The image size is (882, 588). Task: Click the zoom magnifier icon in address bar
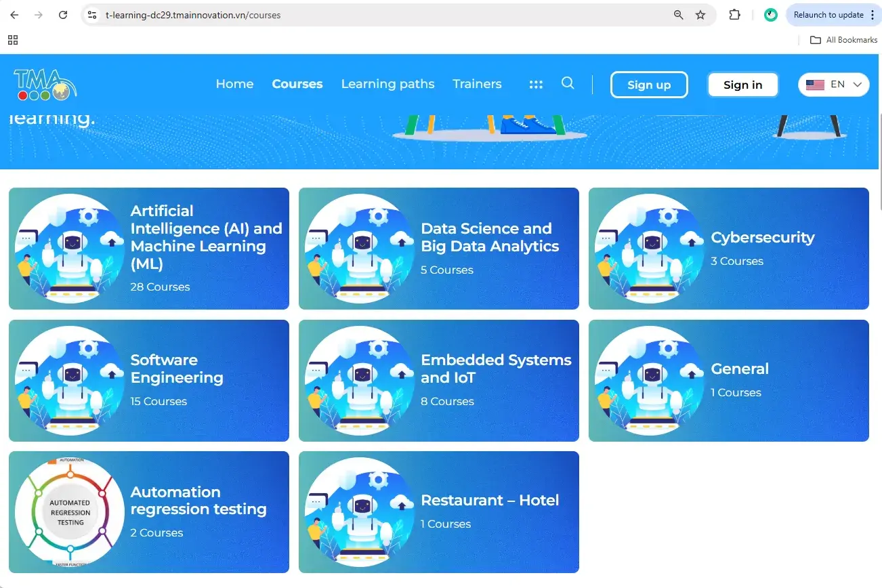click(678, 15)
